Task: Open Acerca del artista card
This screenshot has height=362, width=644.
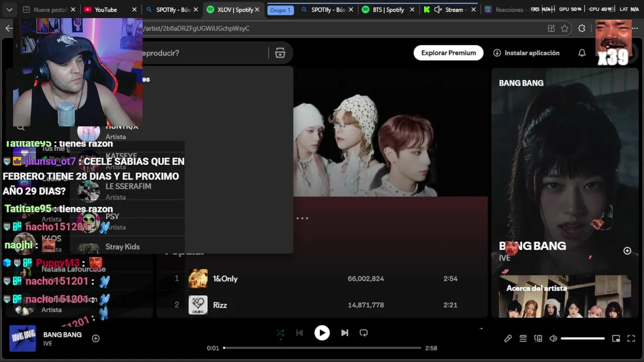Action: click(565, 297)
